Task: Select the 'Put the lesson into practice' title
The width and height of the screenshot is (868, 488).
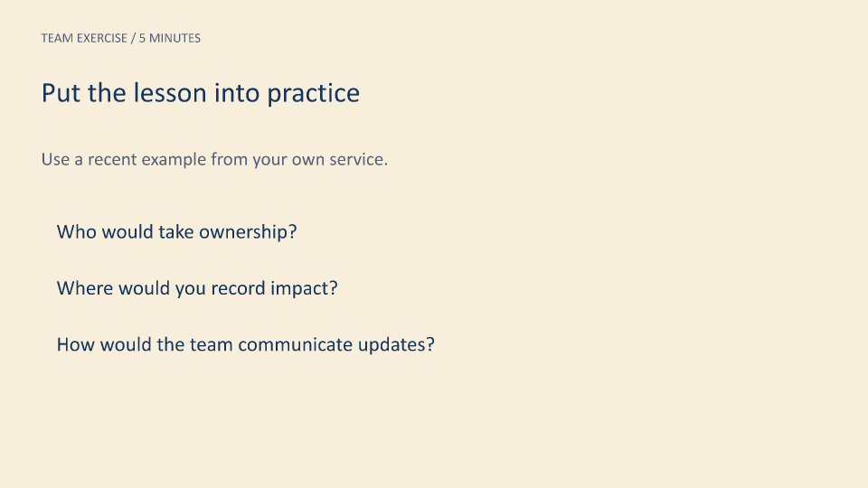Action: (201, 93)
